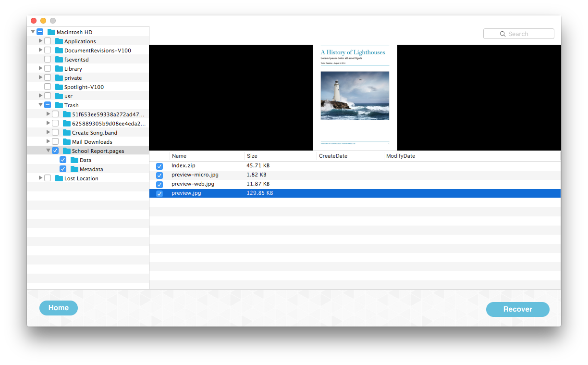Expand the usr folder triangle
588x365 pixels.
click(41, 96)
